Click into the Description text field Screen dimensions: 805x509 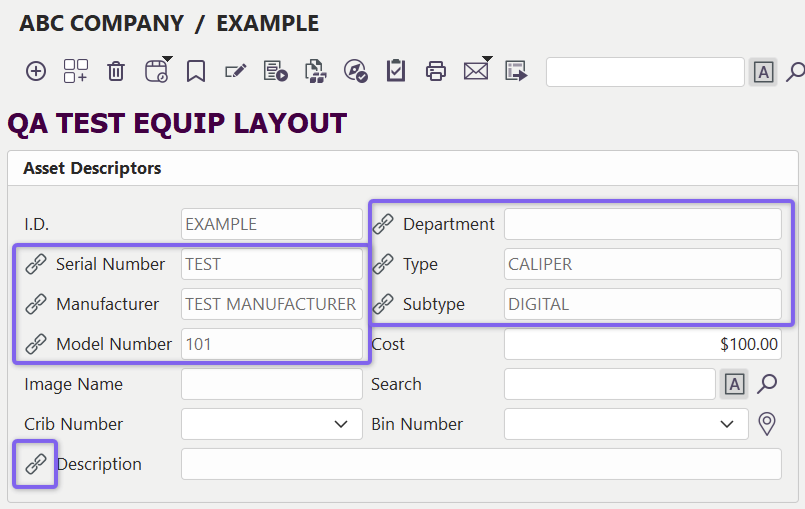(x=480, y=464)
